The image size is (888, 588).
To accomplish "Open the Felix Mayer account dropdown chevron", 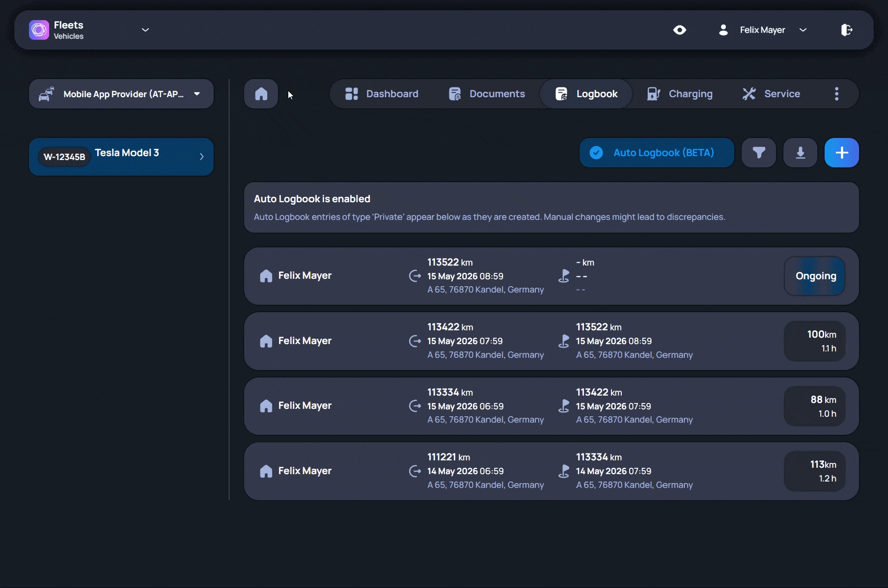I will coord(803,30).
